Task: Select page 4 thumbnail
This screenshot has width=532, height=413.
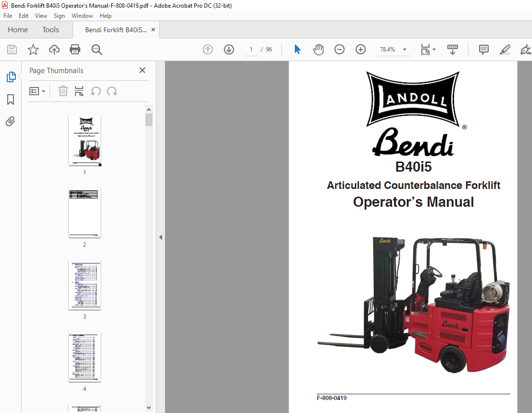Action: [x=85, y=357]
